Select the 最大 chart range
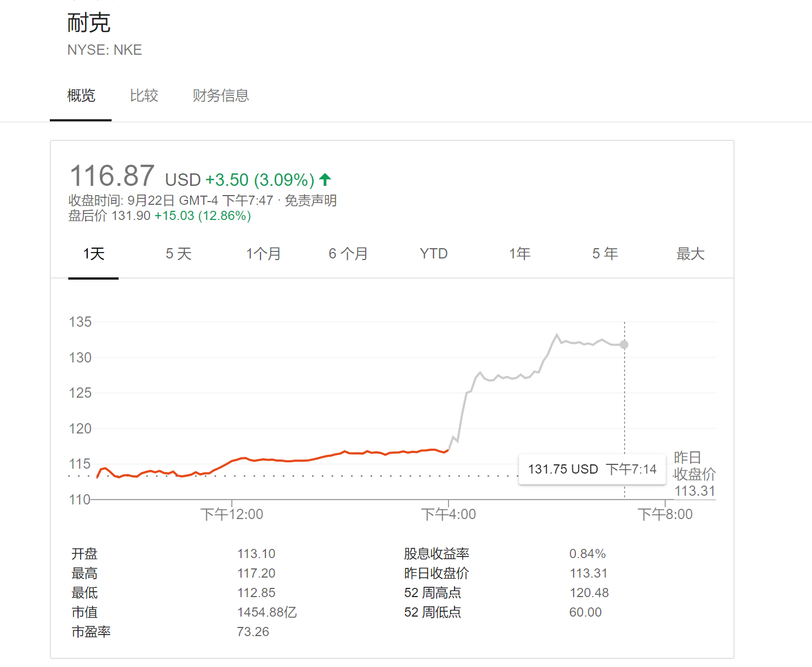This screenshot has width=812, height=667. (691, 254)
